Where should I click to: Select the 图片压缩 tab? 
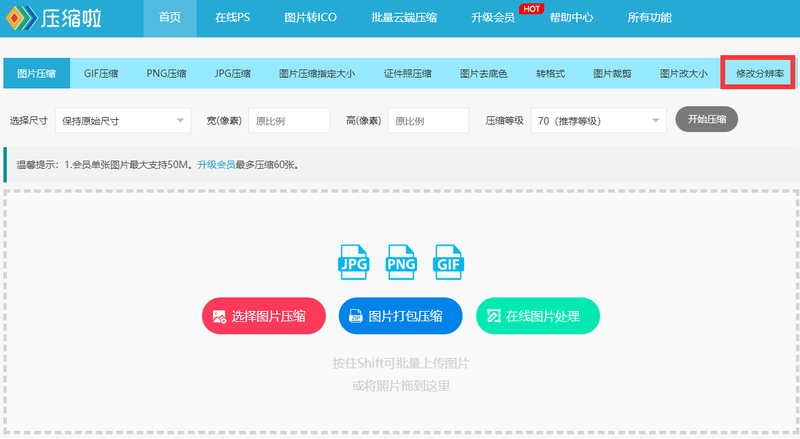pos(37,74)
